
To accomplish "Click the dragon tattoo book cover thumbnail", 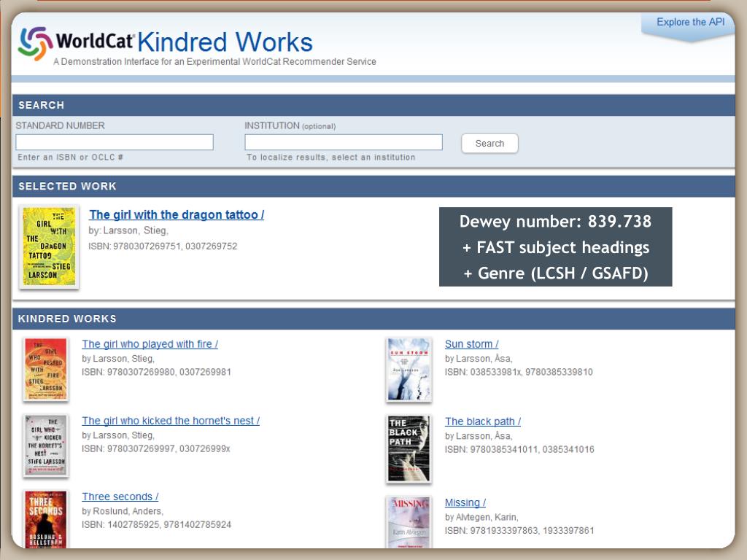I will point(49,246).
